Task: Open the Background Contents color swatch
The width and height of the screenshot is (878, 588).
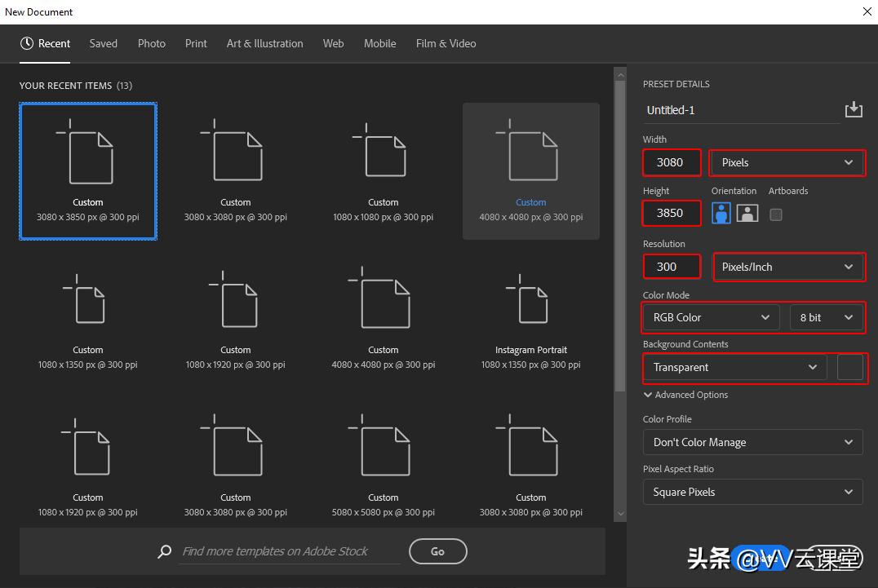Action: pos(851,368)
